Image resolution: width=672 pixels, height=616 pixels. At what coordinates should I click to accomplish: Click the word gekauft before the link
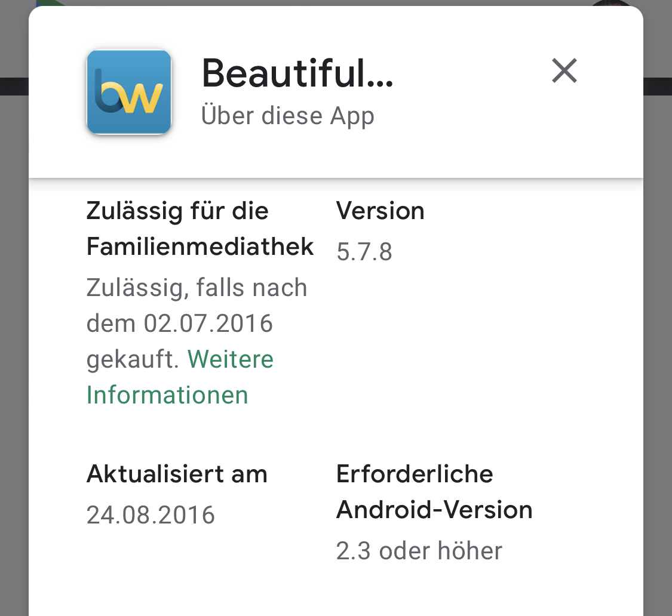point(133,359)
